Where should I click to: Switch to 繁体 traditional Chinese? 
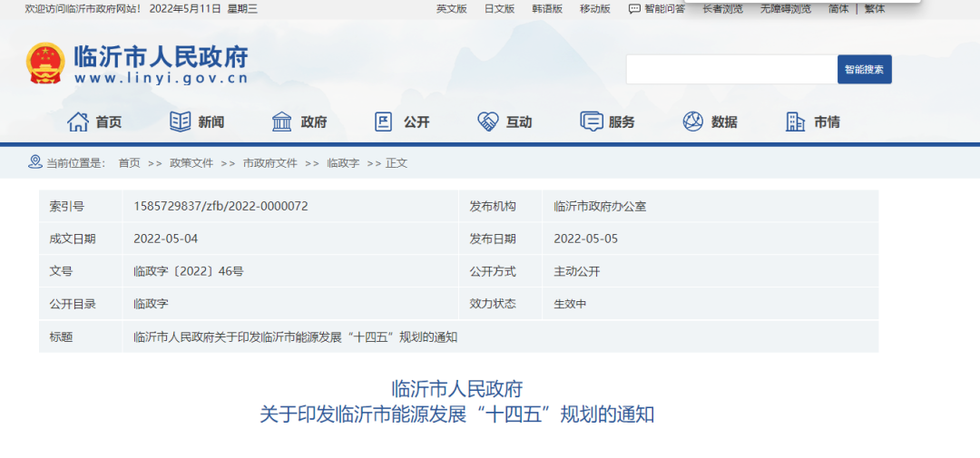(874, 9)
